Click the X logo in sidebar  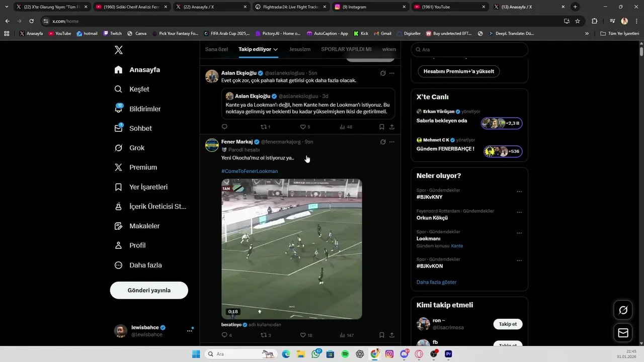(119, 50)
